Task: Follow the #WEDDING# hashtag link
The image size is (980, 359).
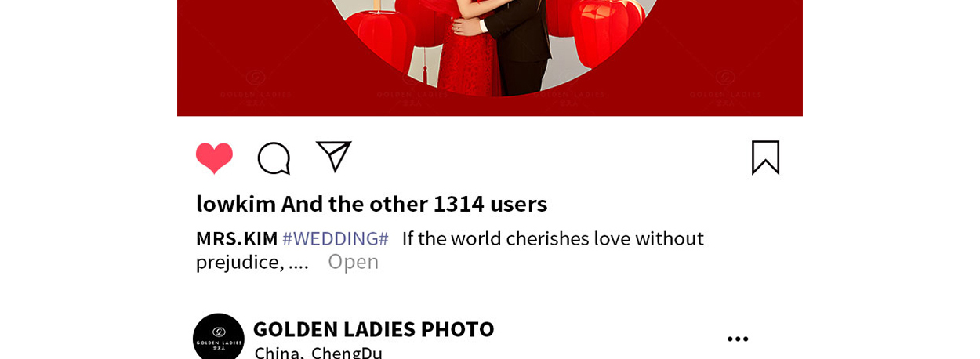Action: [x=336, y=238]
